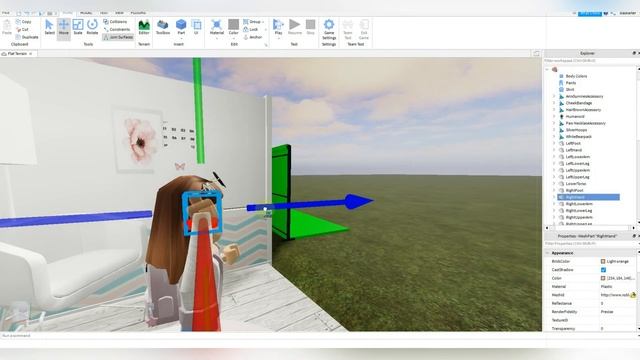Image resolution: width=640 pixels, height=360 pixels.
Task: Click the Explorer filter field
Action: pos(590,60)
